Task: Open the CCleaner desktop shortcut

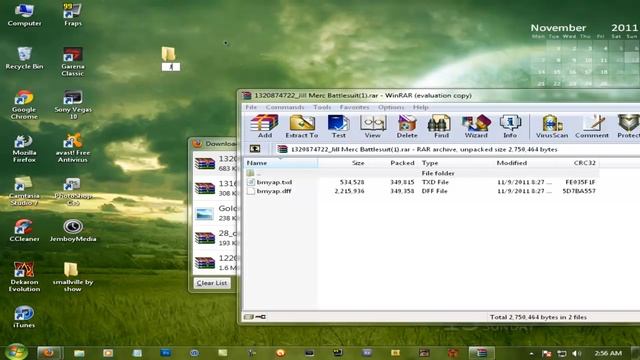Action: tap(24, 230)
